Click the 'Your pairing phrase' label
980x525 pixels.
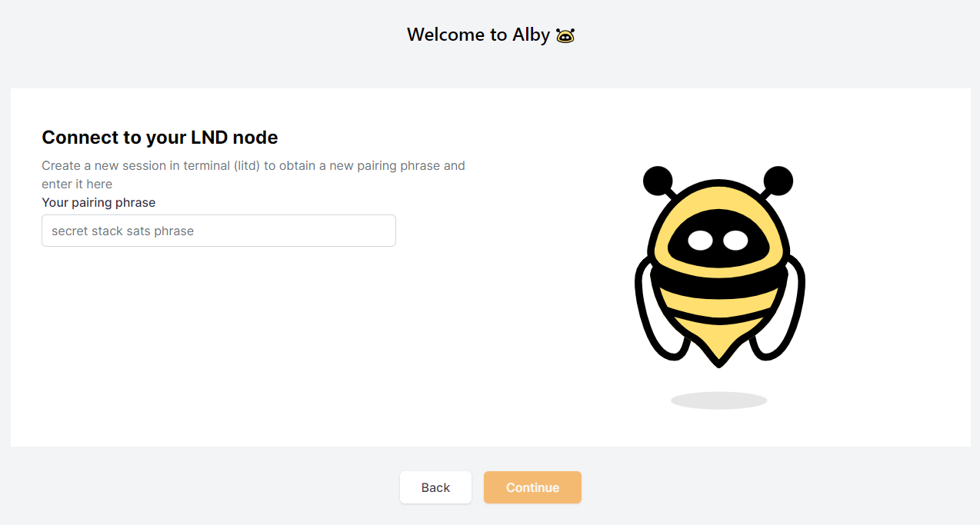click(x=98, y=203)
